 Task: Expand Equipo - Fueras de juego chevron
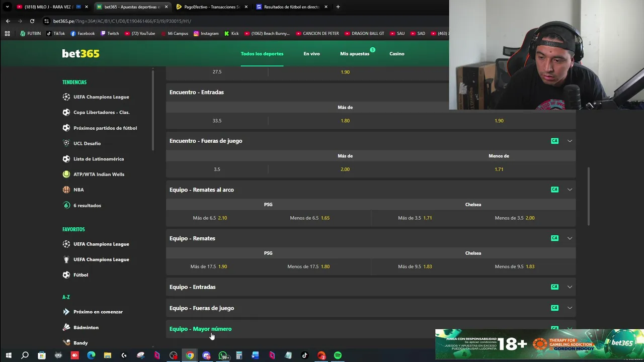570,308
